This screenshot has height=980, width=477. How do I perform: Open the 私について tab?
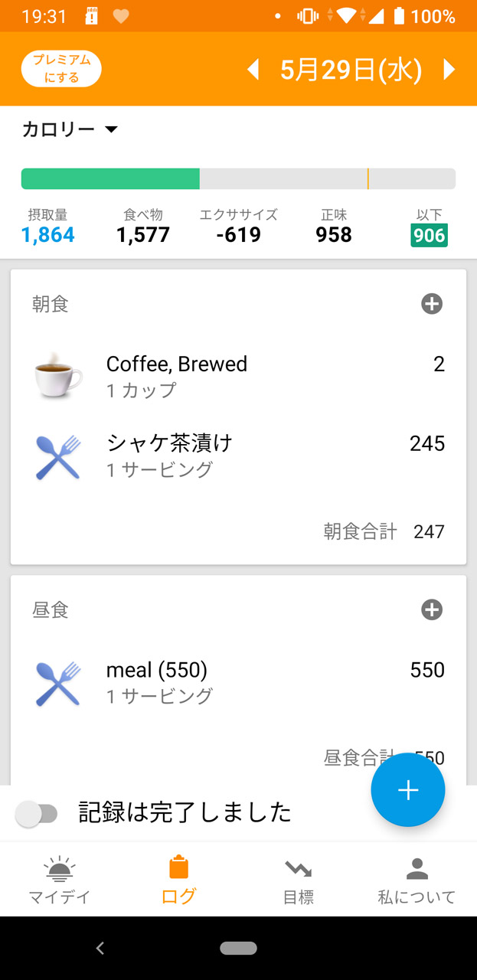point(417,880)
